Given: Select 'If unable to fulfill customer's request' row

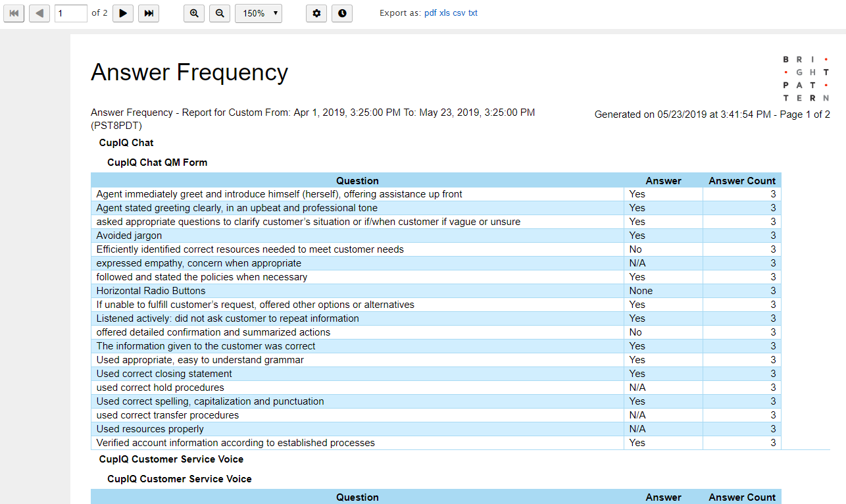Looking at the screenshot, I should click(436, 305).
